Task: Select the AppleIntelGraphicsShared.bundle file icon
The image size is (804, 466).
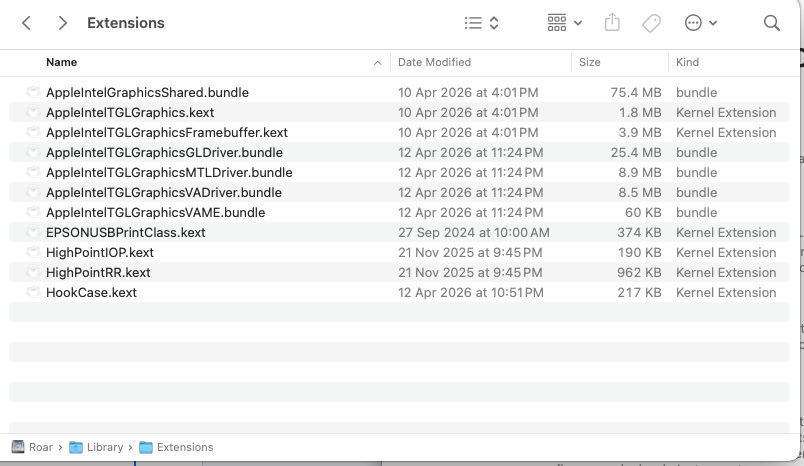Action: click(33, 92)
